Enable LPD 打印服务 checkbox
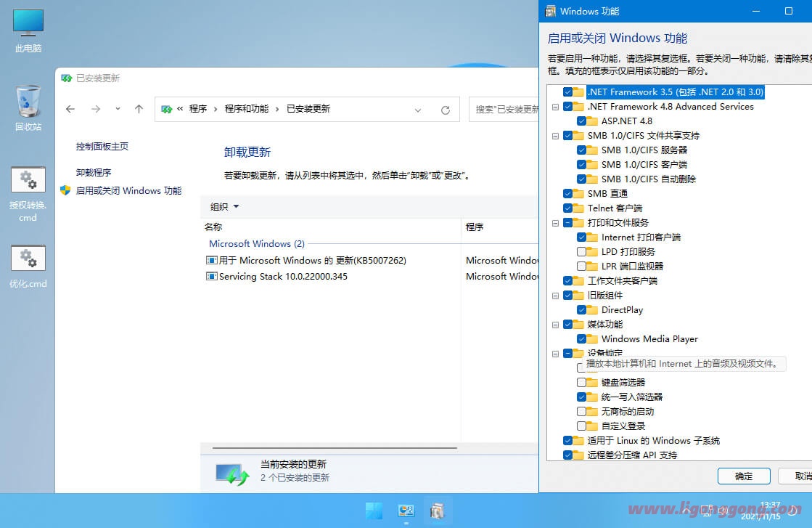This screenshot has height=528, width=812. click(x=581, y=252)
